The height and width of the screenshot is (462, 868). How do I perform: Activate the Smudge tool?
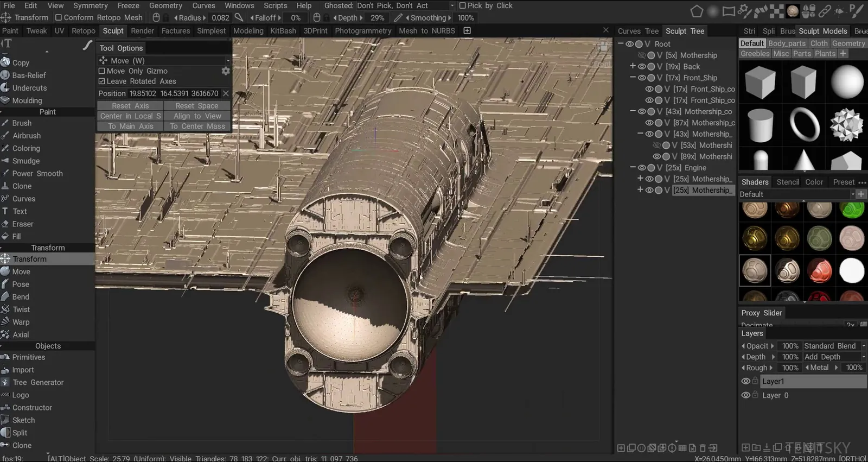point(26,161)
